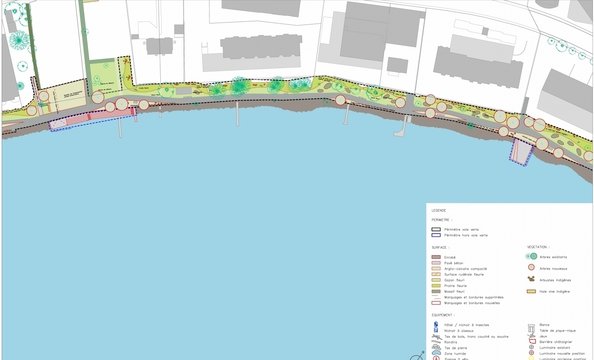Click the Périmètre hors voie verte blue outline
The height and width of the screenshot is (360, 594).
(436, 235)
